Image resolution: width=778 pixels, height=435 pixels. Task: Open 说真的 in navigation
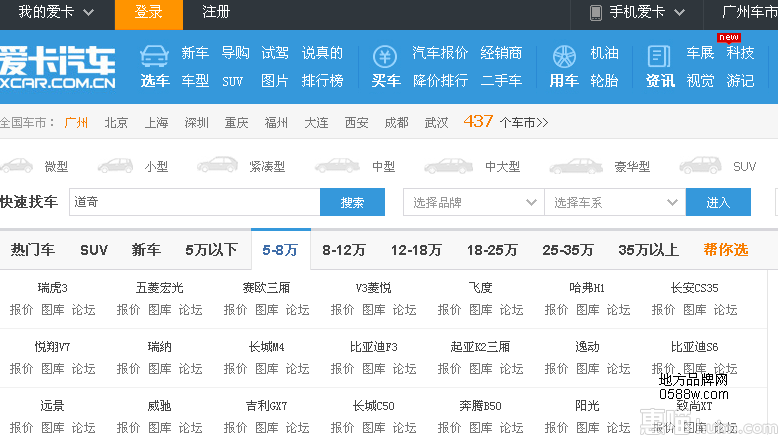click(322, 53)
